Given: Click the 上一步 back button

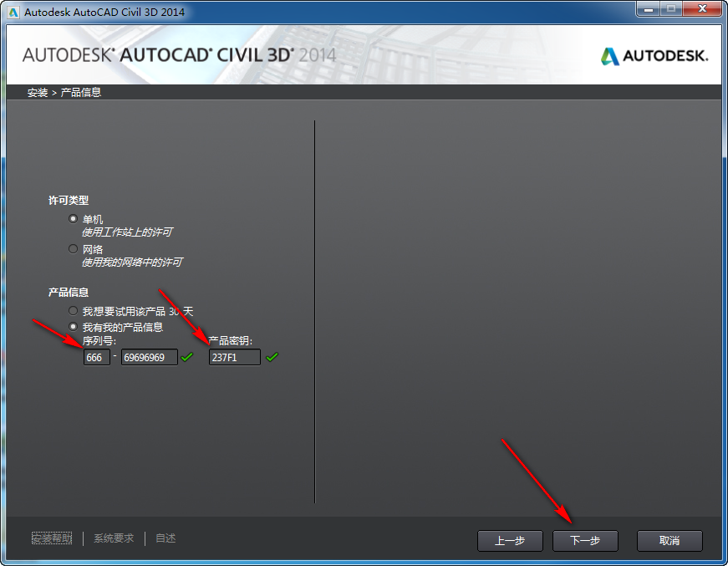Looking at the screenshot, I should tap(510, 541).
